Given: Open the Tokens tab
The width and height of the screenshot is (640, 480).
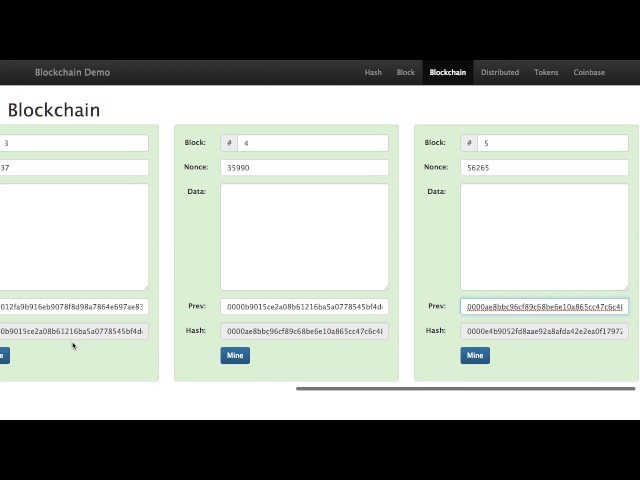Looking at the screenshot, I should pos(546,72).
